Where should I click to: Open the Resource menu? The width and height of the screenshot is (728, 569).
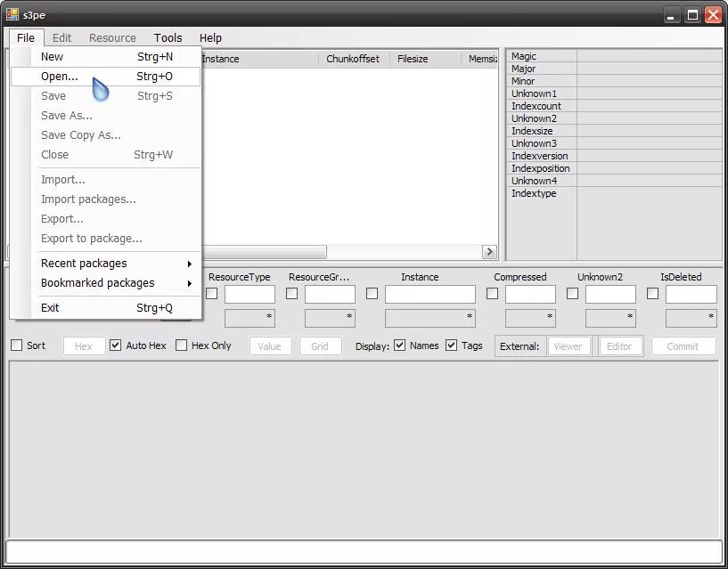[113, 37]
